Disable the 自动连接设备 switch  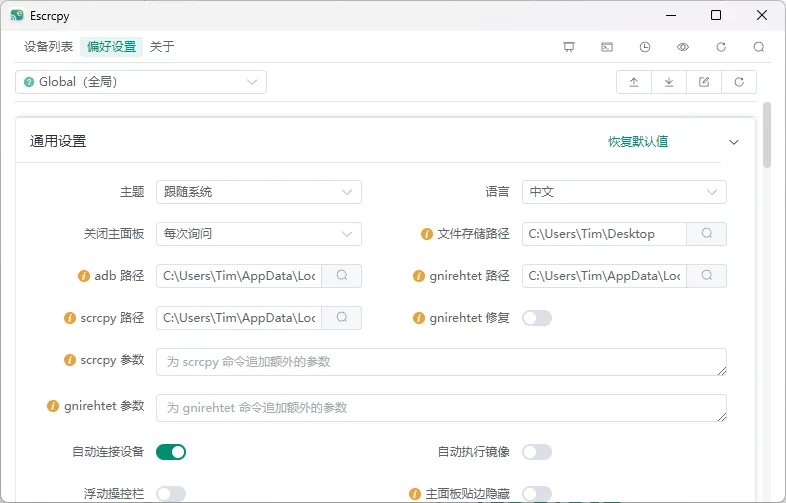point(171,452)
